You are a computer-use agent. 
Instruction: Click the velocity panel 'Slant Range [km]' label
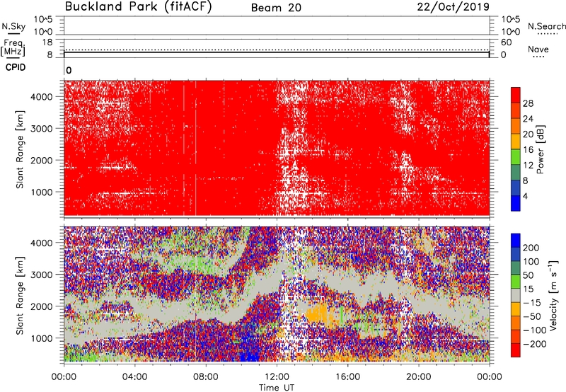click(20, 295)
